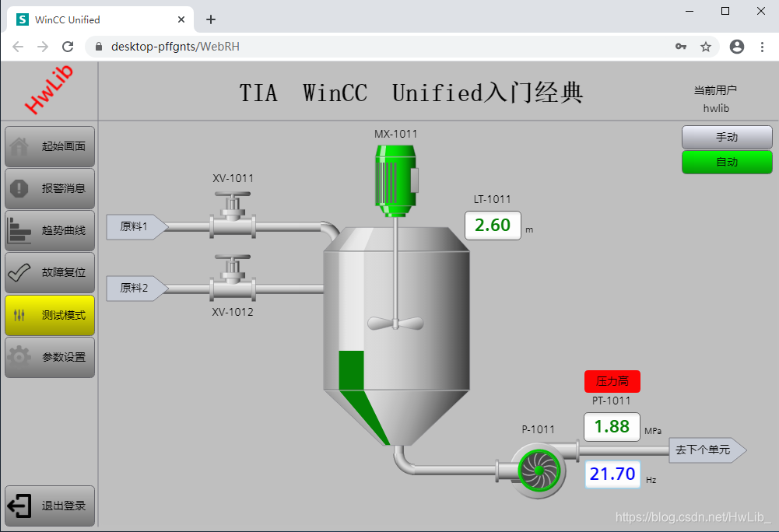Image resolution: width=779 pixels, height=532 pixels.
Task: Open the Chrome three-dot menu
Action: point(762,47)
